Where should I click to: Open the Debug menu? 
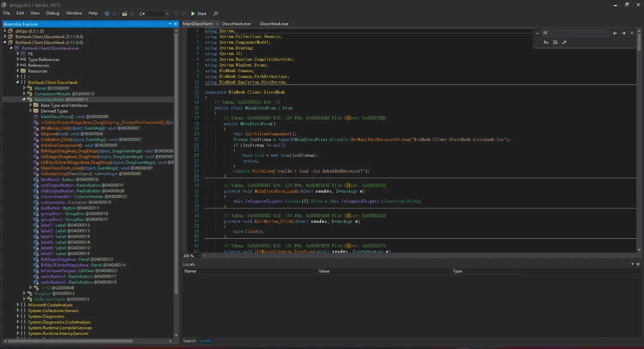(x=53, y=13)
